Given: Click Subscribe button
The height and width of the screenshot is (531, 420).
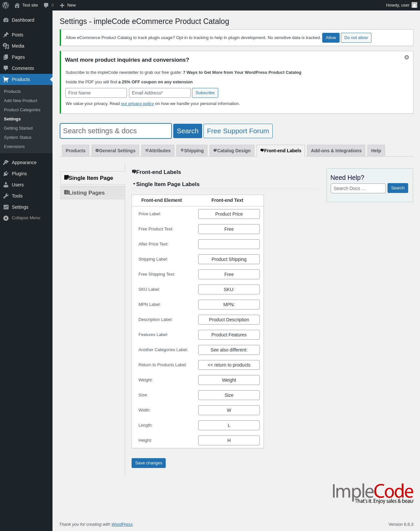Looking at the screenshot, I should [x=205, y=93].
